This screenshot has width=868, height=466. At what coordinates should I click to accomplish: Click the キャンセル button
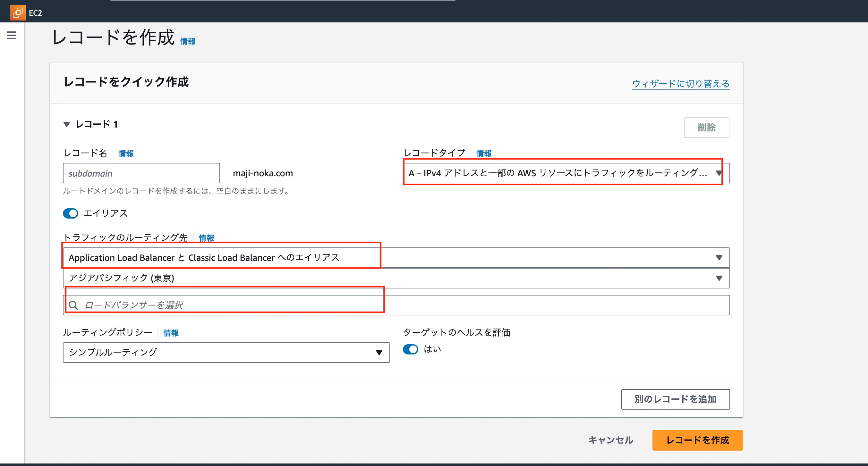[x=611, y=440]
